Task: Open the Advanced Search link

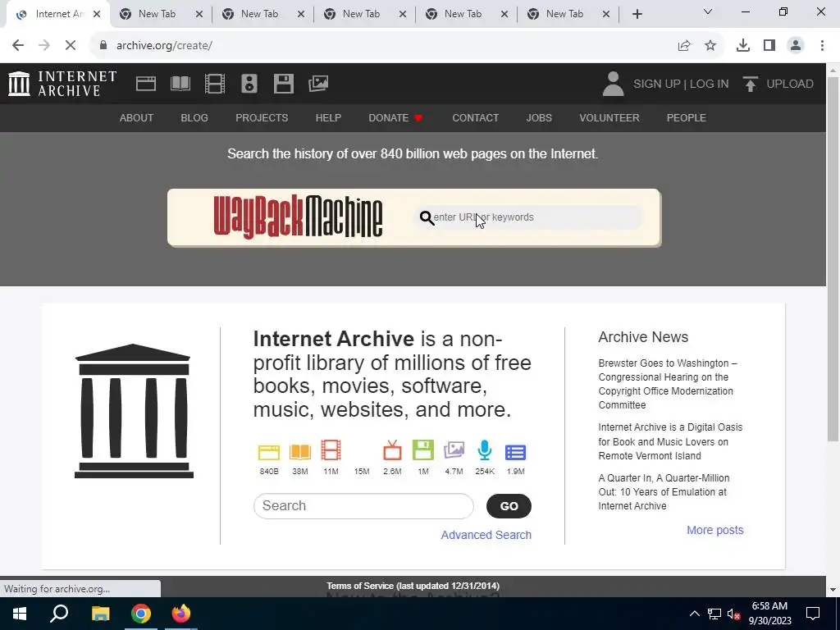Action: 486,535
